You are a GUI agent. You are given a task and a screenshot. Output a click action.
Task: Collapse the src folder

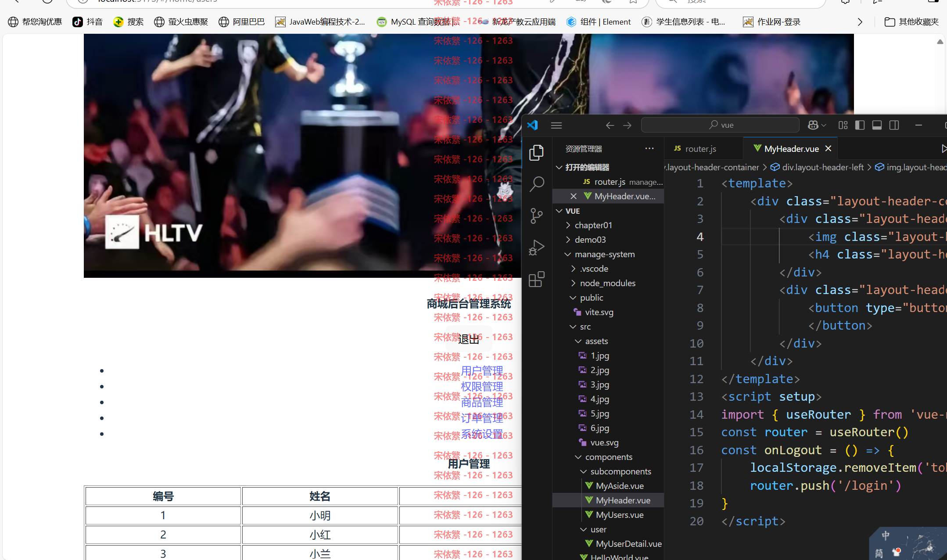pyautogui.click(x=585, y=327)
